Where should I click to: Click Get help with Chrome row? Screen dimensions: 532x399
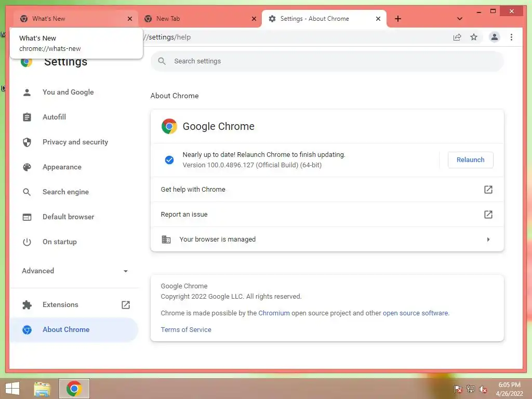tap(327, 190)
